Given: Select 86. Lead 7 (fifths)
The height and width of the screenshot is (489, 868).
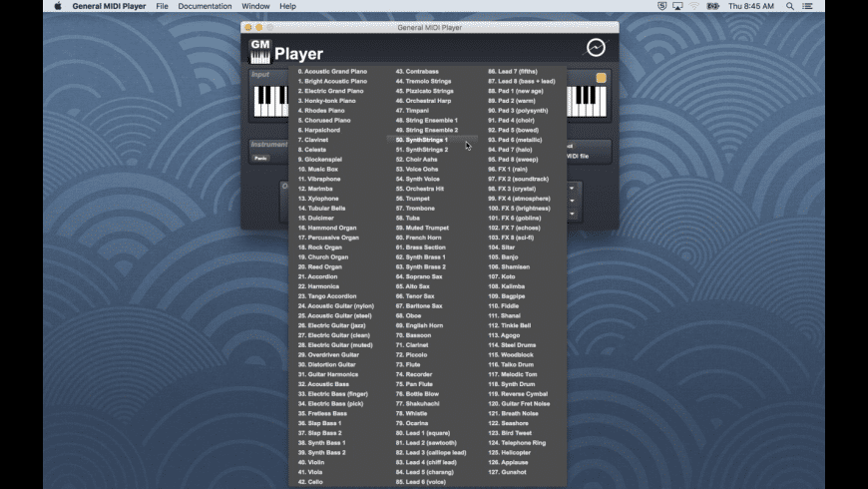Looking at the screenshot, I should (513, 72).
